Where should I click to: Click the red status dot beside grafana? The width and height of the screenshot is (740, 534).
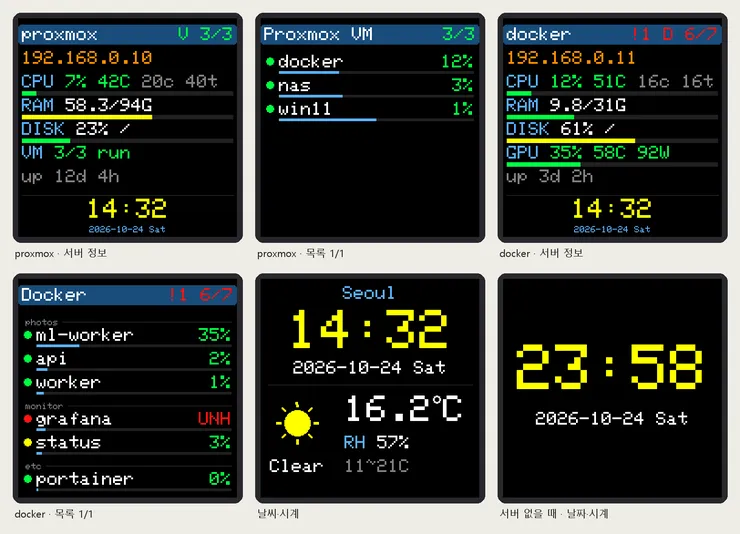pyautogui.click(x=28, y=419)
